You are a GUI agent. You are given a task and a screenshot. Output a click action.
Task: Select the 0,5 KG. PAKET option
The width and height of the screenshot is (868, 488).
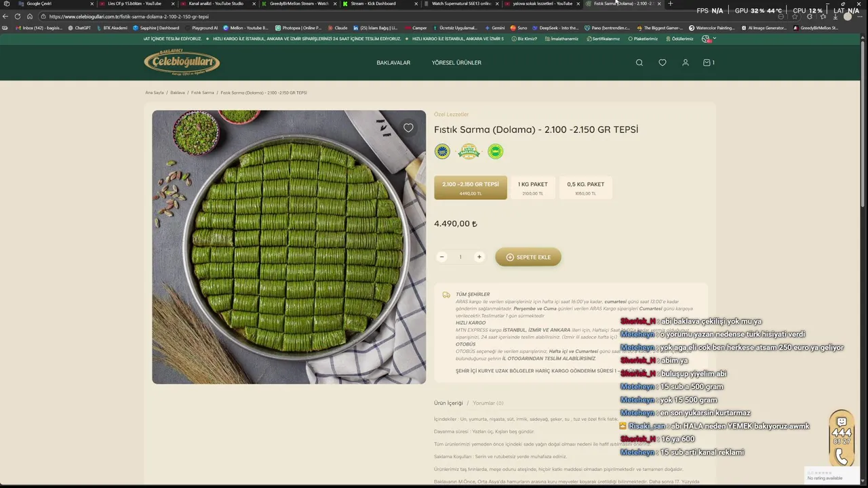[586, 188]
